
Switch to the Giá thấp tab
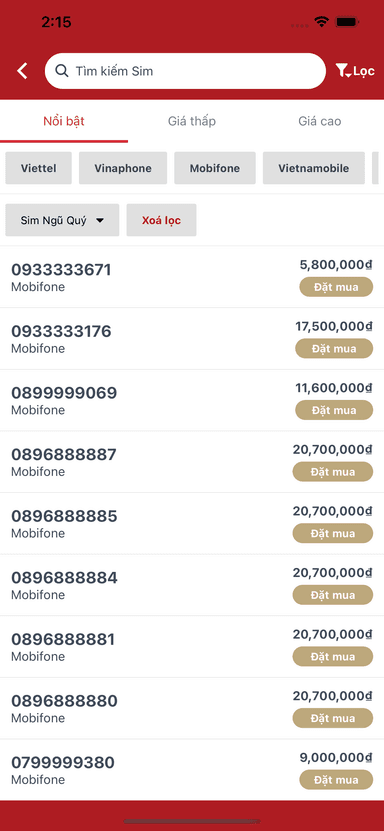[x=192, y=121]
